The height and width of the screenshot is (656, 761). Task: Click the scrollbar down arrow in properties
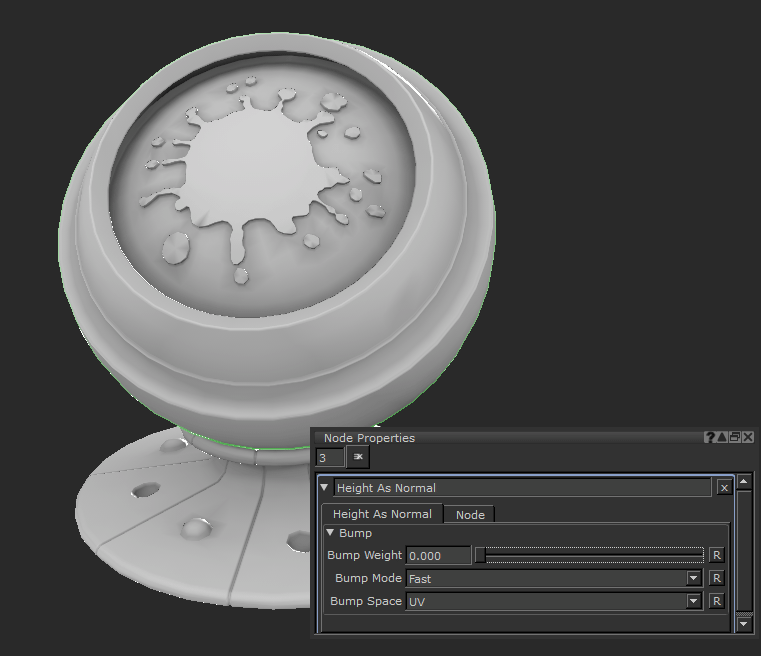click(743, 624)
